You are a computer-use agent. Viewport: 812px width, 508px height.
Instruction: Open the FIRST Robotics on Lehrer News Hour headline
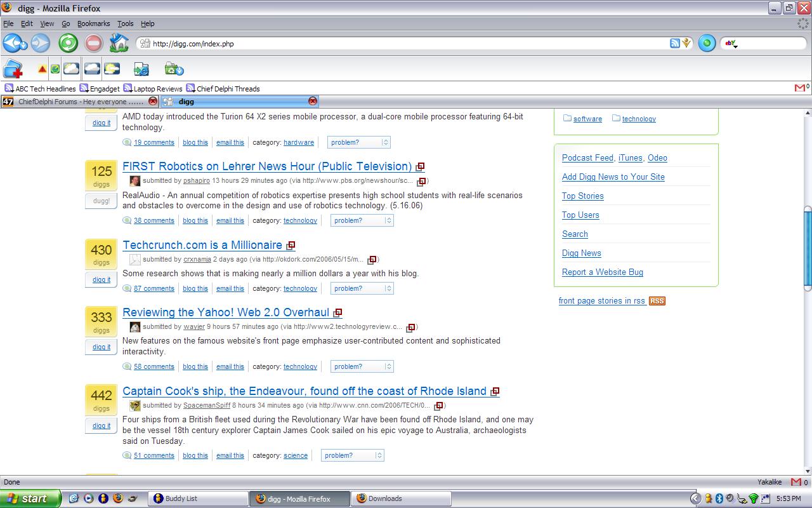(267, 166)
